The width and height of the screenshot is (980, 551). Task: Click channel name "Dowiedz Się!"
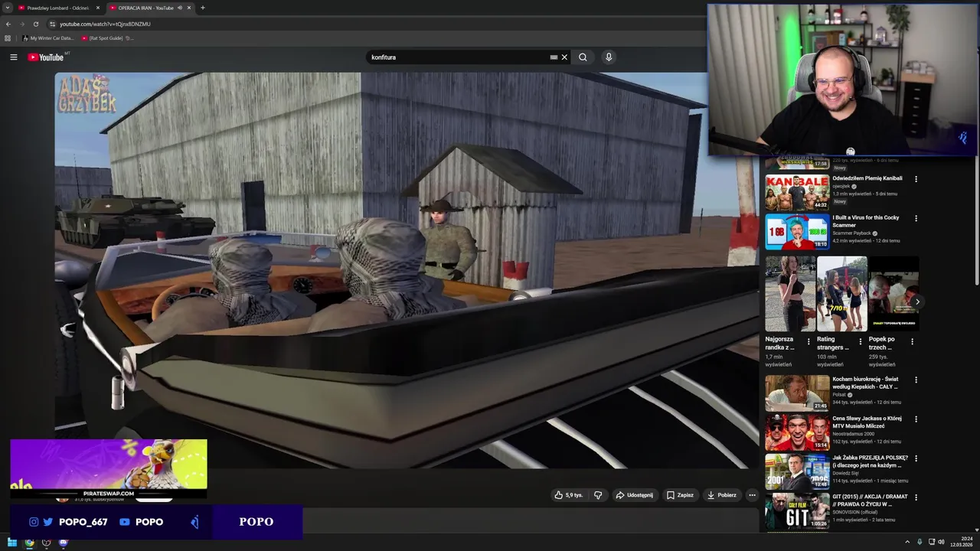pyautogui.click(x=846, y=473)
